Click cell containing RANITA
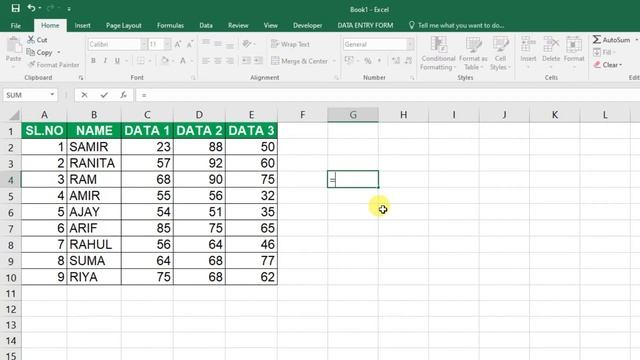The height and width of the screenshot is (360, 640). (94, 163)
